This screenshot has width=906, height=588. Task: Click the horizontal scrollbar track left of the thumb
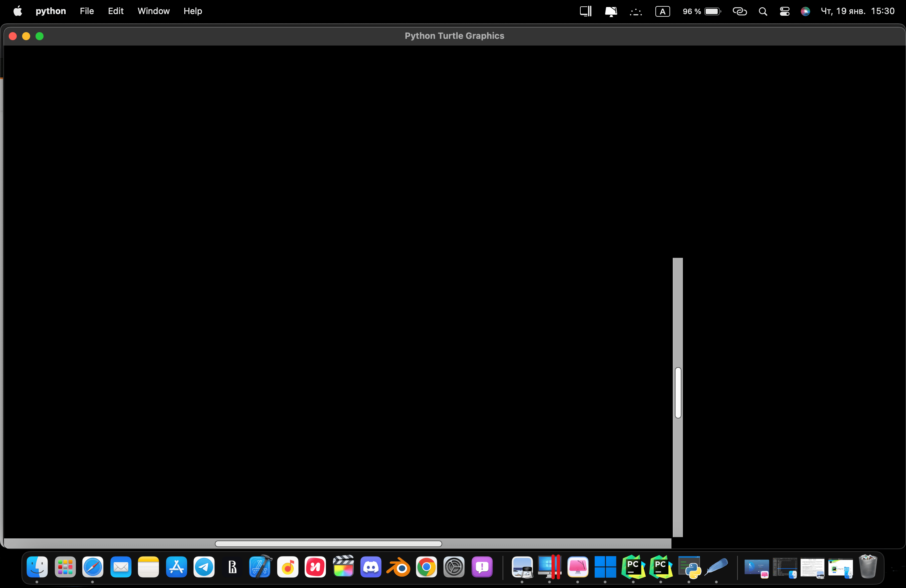click(x=109, y=544)
